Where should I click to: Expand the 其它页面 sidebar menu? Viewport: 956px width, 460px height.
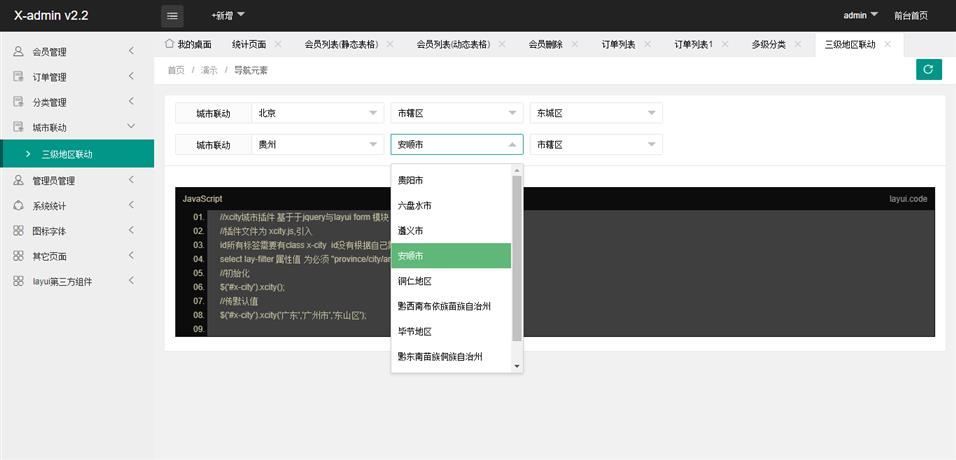pyautogui.click(x=131, y=256)
